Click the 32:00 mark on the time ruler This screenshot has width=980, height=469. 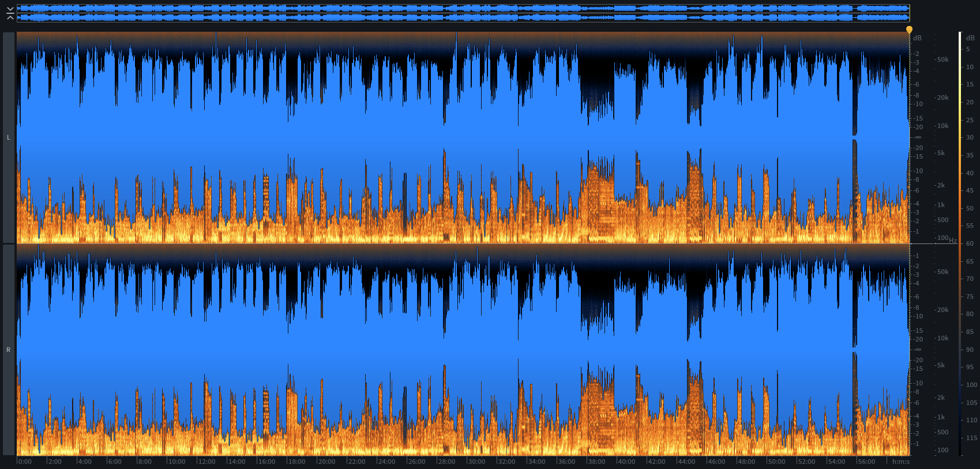pos(506,462)
